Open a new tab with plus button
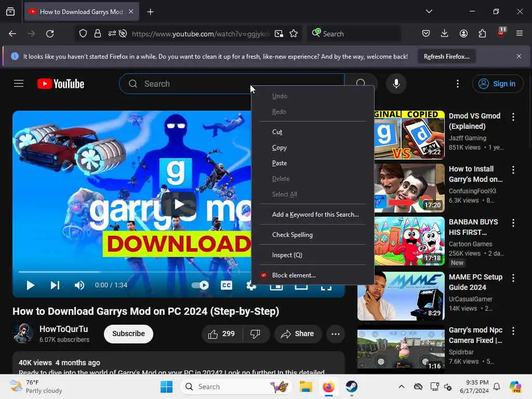 click(150, 12)
